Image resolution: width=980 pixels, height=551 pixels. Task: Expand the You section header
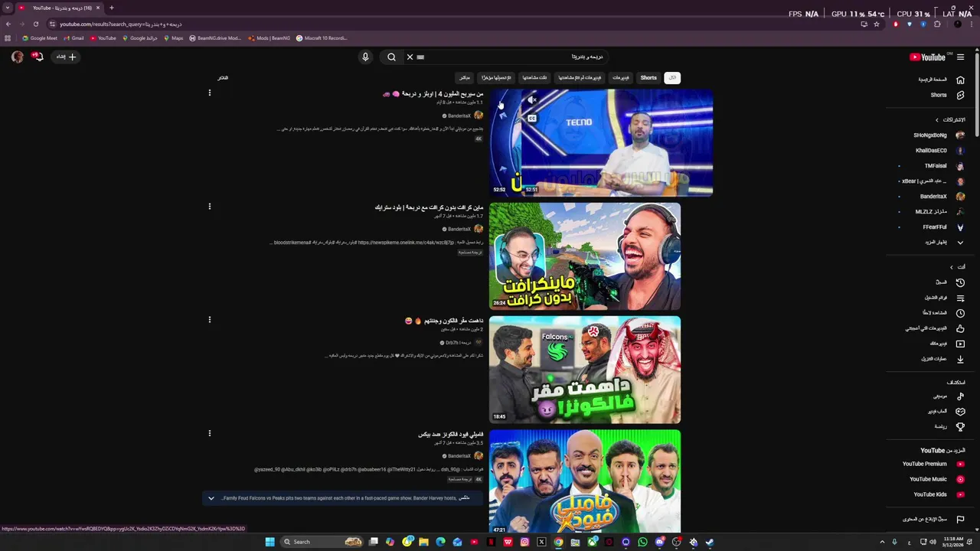(x=958, y=267)
